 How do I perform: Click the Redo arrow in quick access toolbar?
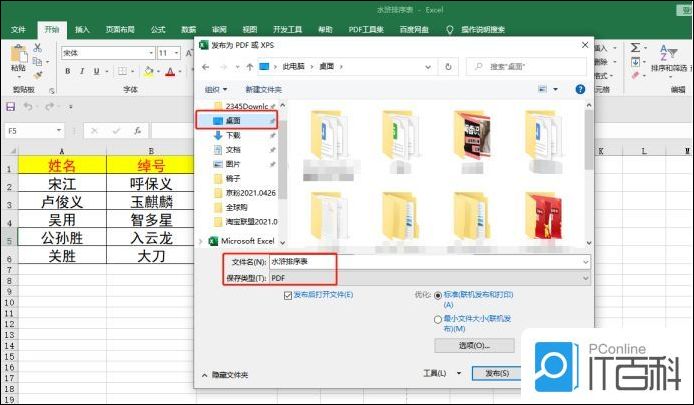[49, 106]
